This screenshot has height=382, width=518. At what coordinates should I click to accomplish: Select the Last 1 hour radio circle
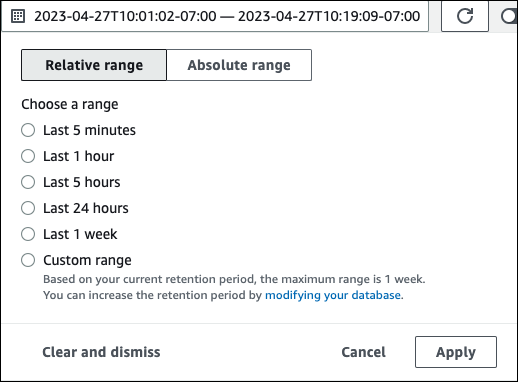coord(28,156)
